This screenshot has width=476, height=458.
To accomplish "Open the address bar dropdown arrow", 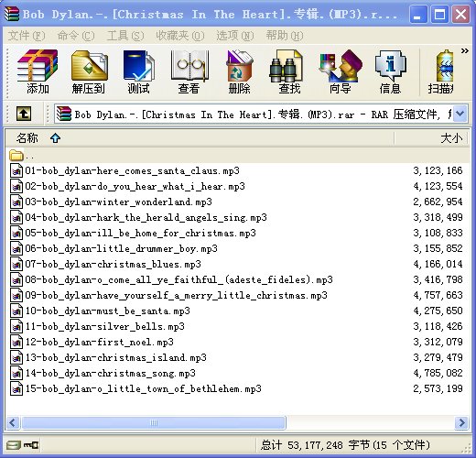I will (460, 114).
